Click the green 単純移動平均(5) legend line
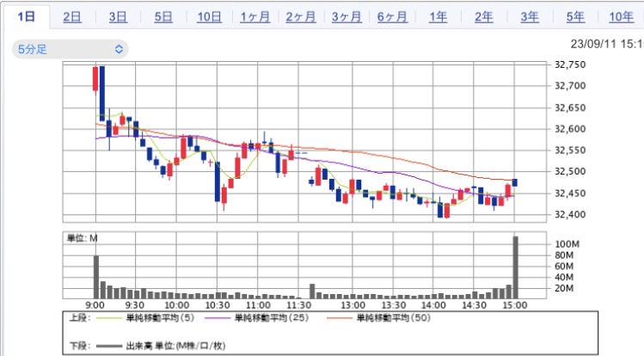This screenshot has height=356, width=644. coord(108,318)
